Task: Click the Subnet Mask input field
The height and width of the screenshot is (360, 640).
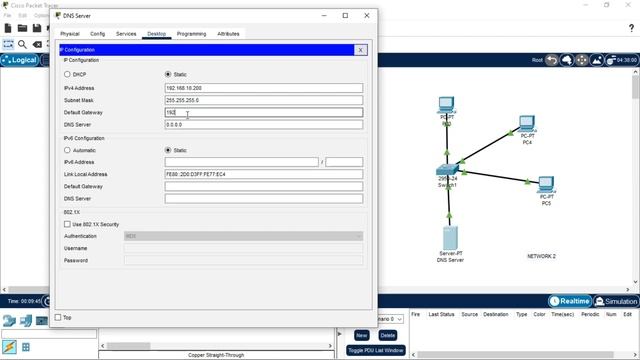Action: pyautogui.click(x=264, y=100)
